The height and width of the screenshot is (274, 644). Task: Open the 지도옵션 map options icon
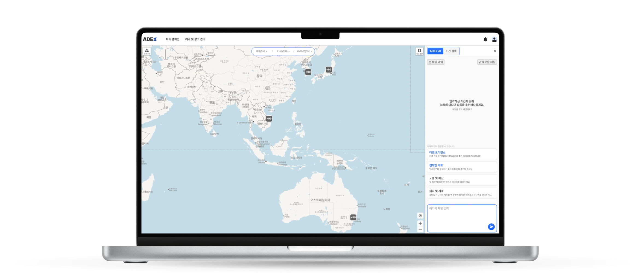419,51
